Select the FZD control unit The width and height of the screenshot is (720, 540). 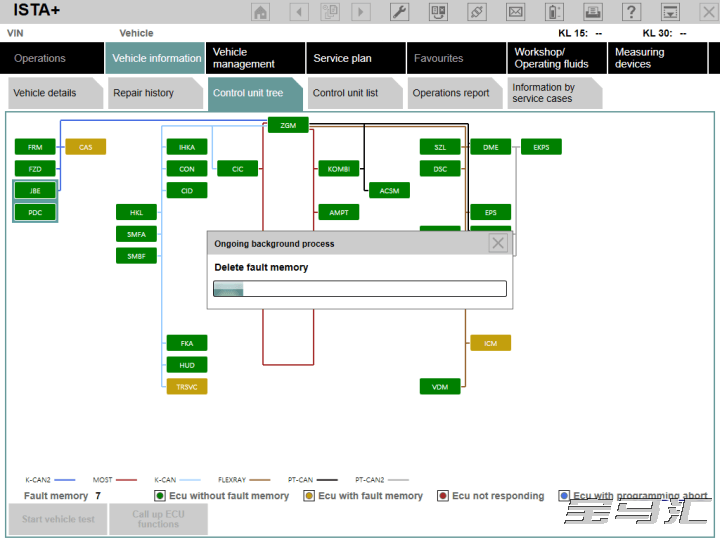pos(35,169)
